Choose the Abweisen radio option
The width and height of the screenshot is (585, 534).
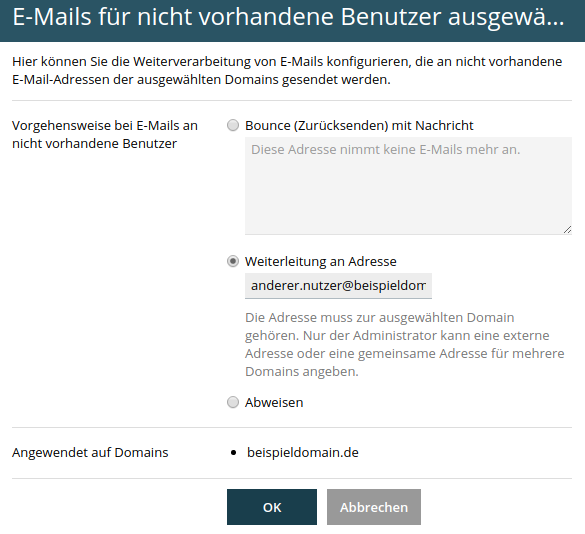(233, 402)
